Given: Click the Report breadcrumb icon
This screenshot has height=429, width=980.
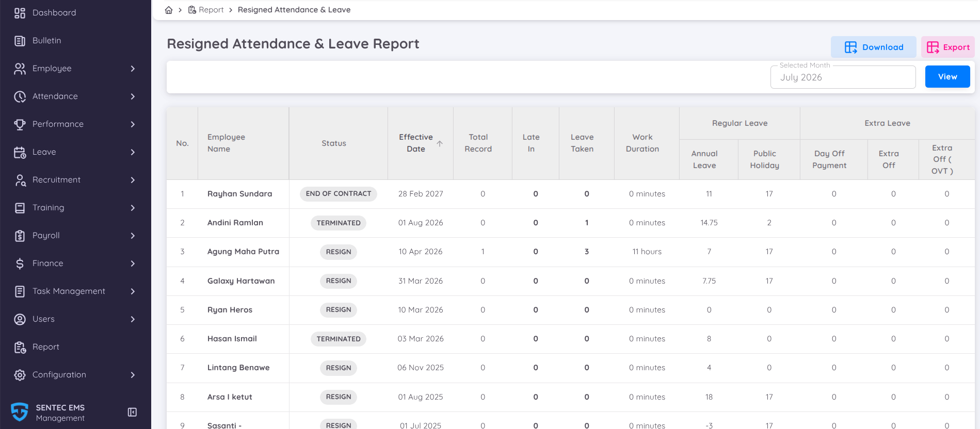Looking at the screenshot, I should point(192,10).
